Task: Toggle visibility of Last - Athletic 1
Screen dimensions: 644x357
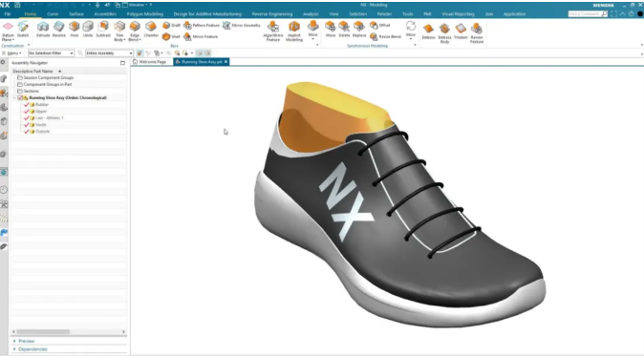Action: 27,117
